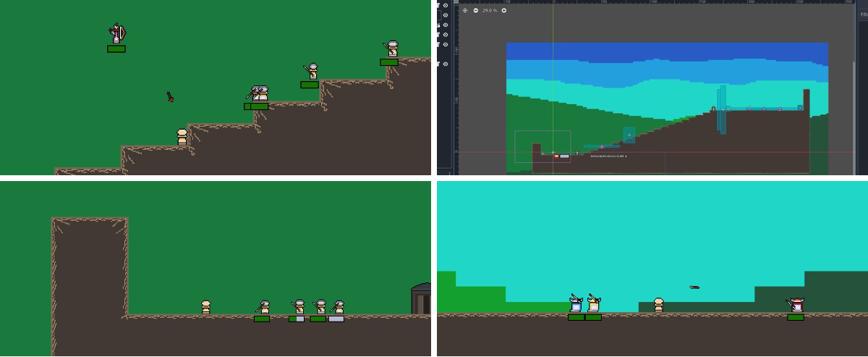Click the bald villager below the stairs
The image size is (868, 357).
coord(182,137)
